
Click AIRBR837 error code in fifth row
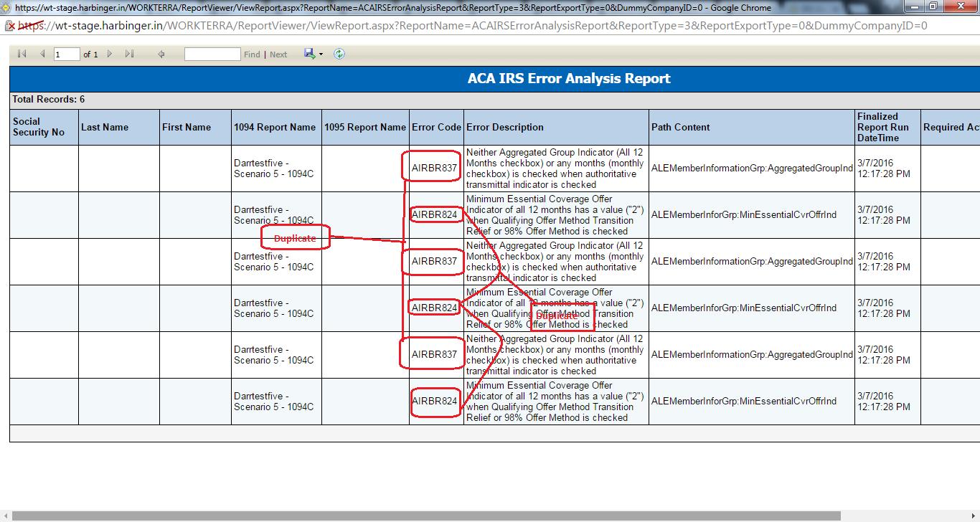point(434,354)
